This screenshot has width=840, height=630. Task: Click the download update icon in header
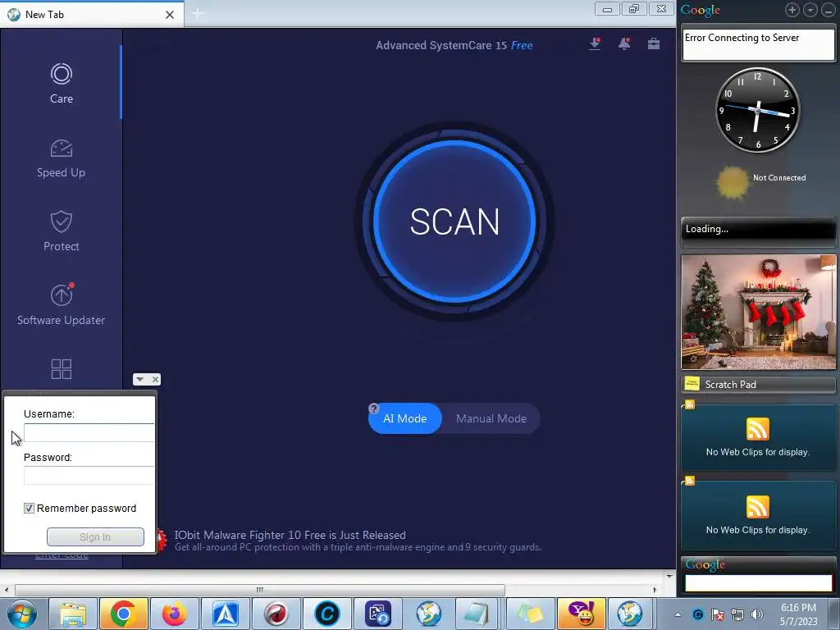click(x=595, y=43)
